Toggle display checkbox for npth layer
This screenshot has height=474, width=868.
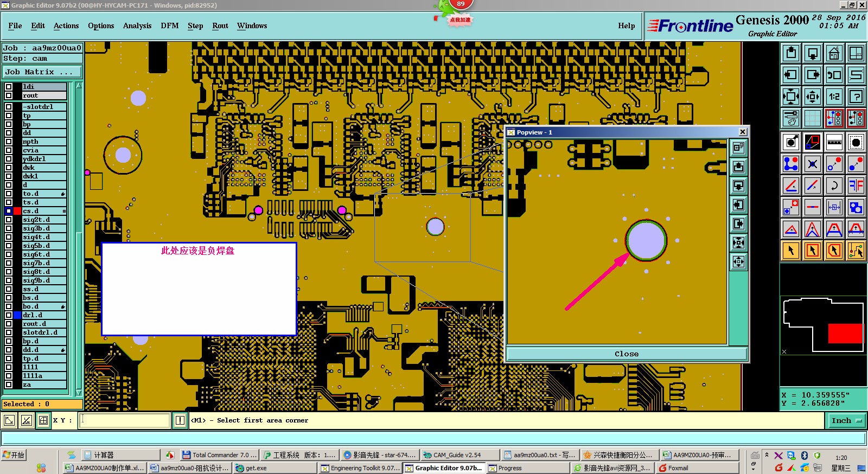pyautogui.click(x=9, y=142)
